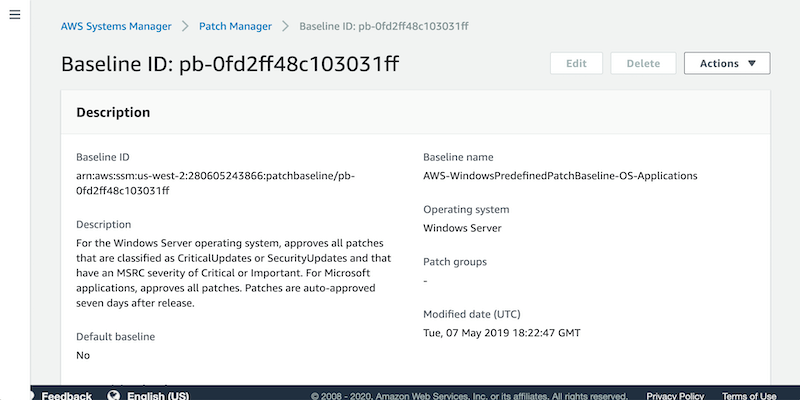Click the Default baseline label

pyautogui.click(x=115, y=337)
